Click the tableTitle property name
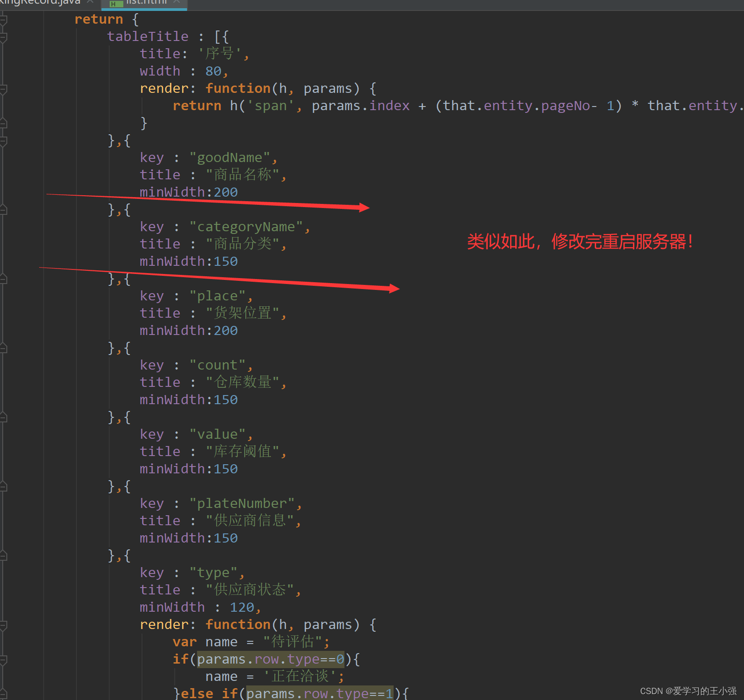This screenshot has width=744, height=700. 147,36
